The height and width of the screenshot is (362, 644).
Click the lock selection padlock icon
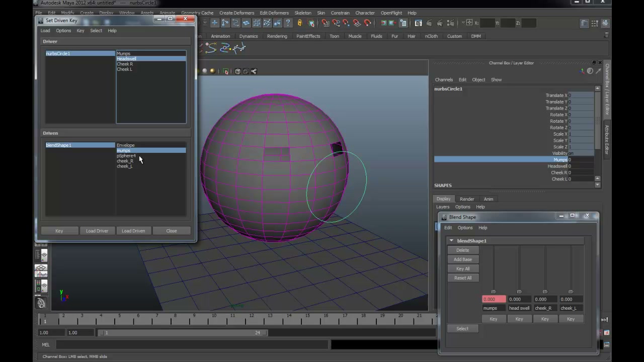point(300,23)
